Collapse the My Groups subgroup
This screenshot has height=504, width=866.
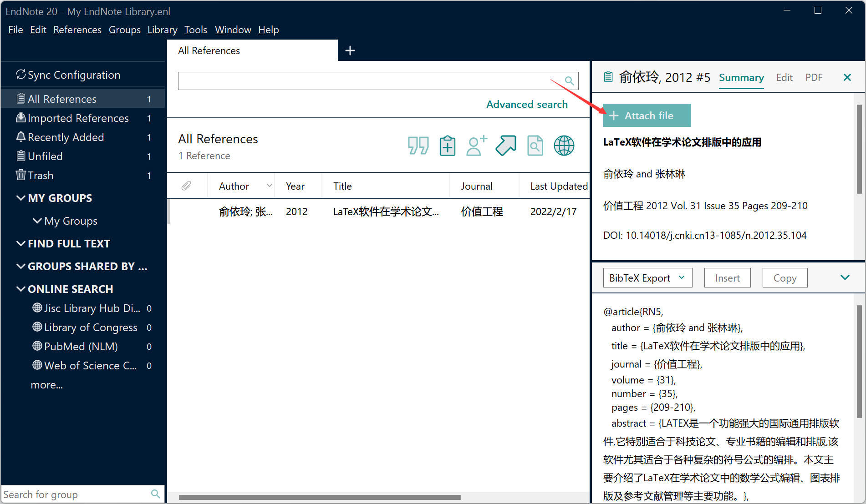(x=37, y=221)
